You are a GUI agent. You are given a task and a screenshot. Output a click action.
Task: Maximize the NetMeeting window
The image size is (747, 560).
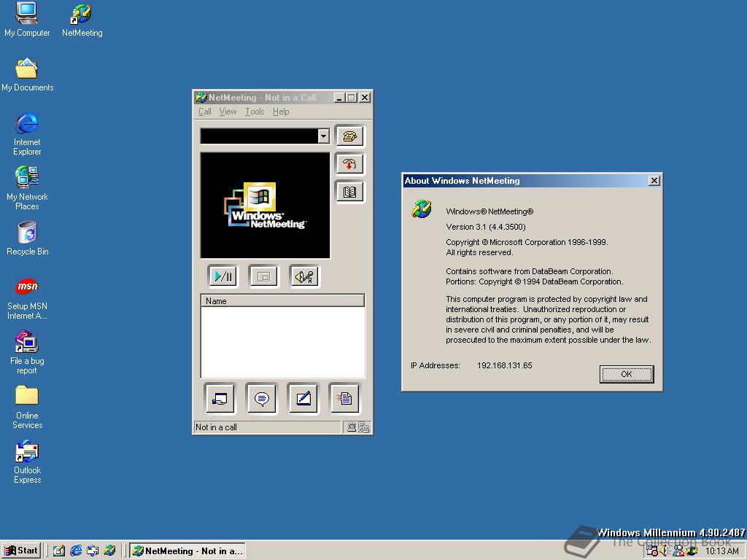coord(352,98)
